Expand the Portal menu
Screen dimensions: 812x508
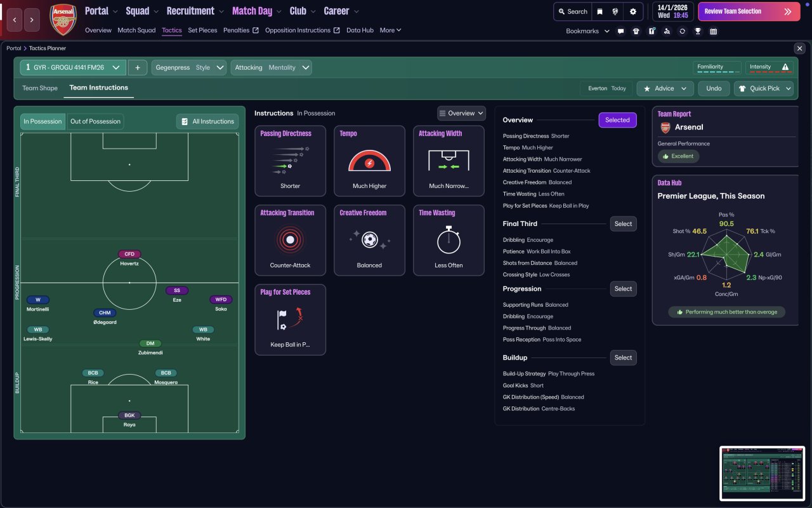101,11
